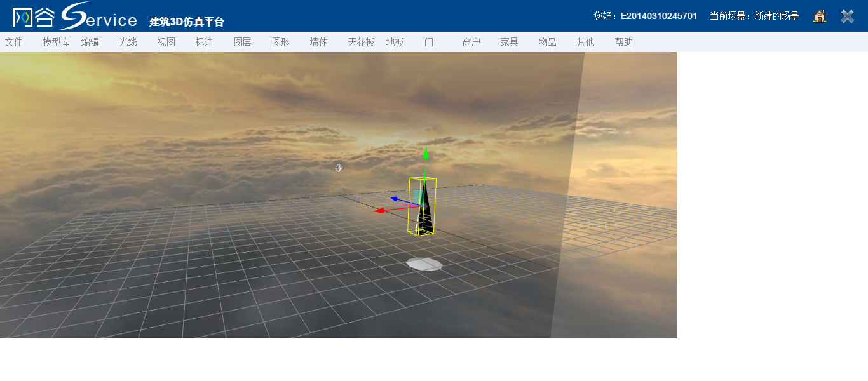Open the 图形 menu

281,42
